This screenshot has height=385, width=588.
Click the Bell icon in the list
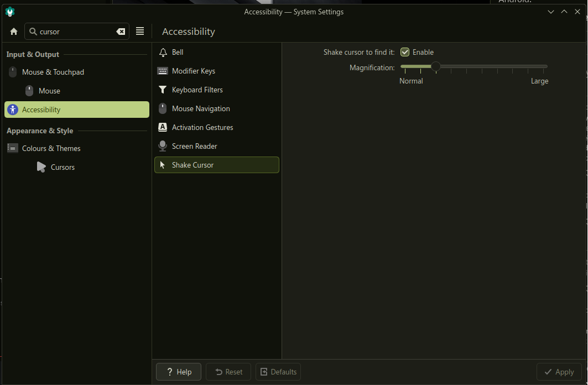pyautogui.click(x=163, y=53)
